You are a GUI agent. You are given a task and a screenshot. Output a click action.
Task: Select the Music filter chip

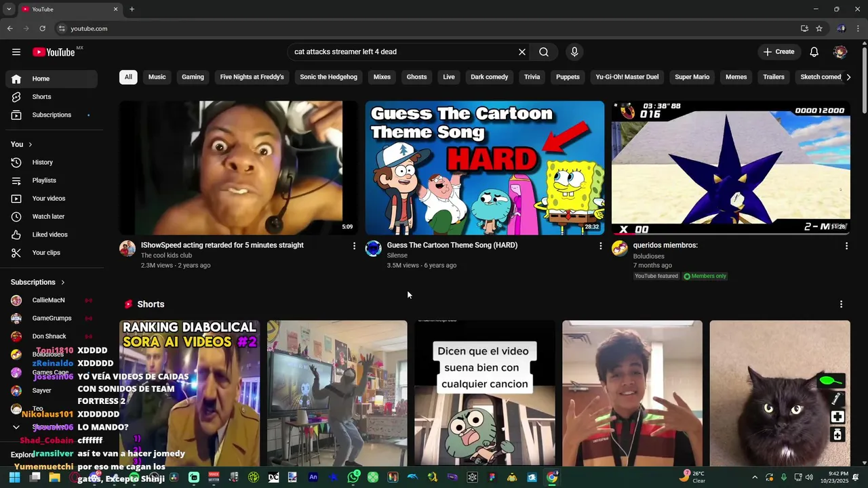pyautogui.click(x=157, y=77)
